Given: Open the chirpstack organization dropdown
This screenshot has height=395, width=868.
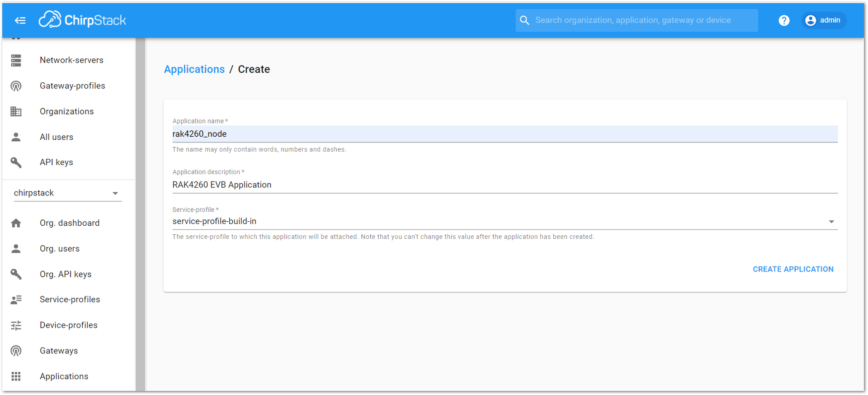Looking at the screenshot, I should point(68,193).
